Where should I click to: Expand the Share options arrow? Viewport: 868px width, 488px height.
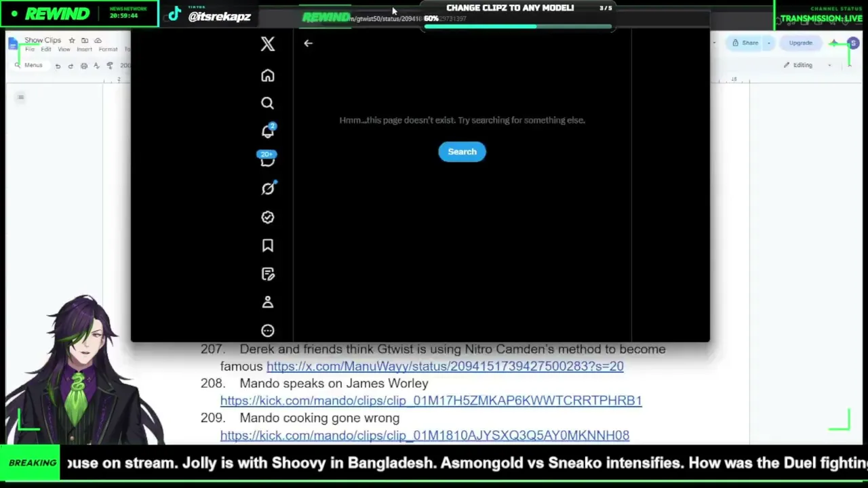coord(768,43)
